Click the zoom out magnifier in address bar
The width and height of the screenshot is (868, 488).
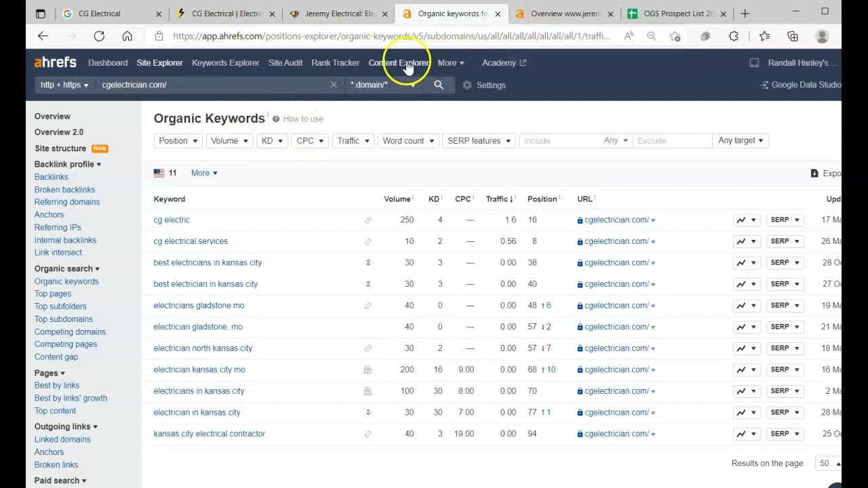652,36
